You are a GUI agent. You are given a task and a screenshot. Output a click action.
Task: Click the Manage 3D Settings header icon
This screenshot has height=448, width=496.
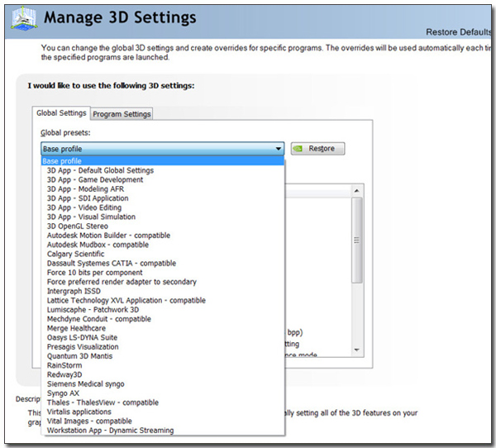click(24, 19)
